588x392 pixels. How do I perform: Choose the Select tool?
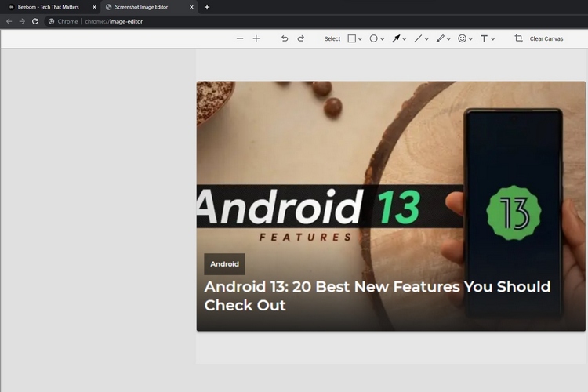pos(332,38)
